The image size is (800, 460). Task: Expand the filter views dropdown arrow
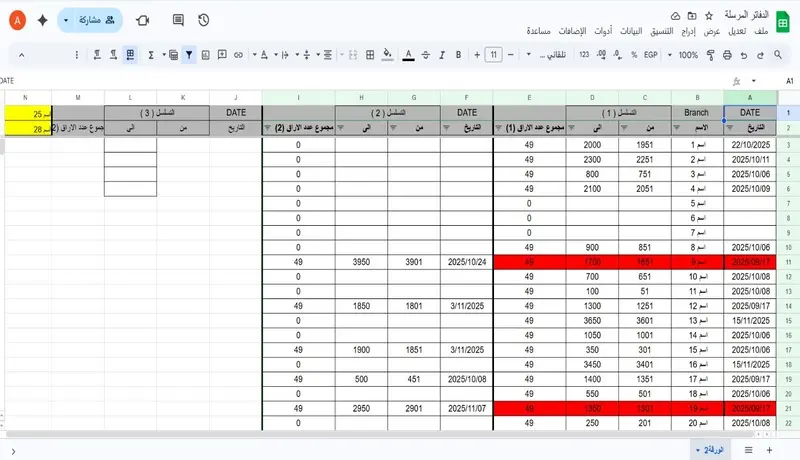click(164, 55)
